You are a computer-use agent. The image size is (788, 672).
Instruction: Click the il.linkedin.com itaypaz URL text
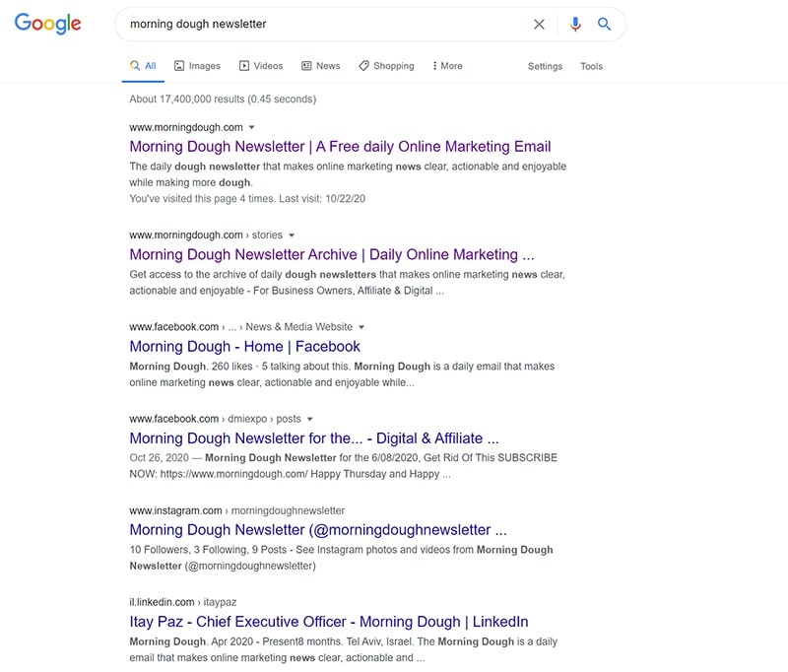point(183,602)
